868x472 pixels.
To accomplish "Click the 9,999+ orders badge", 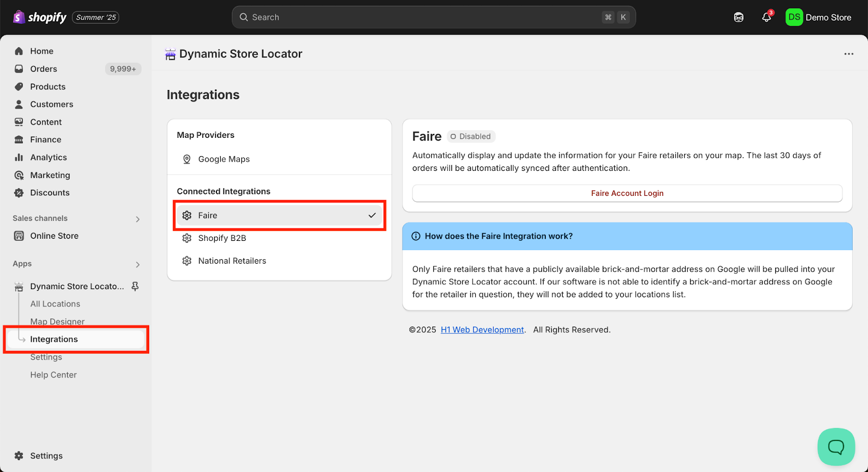I will 123,69.
